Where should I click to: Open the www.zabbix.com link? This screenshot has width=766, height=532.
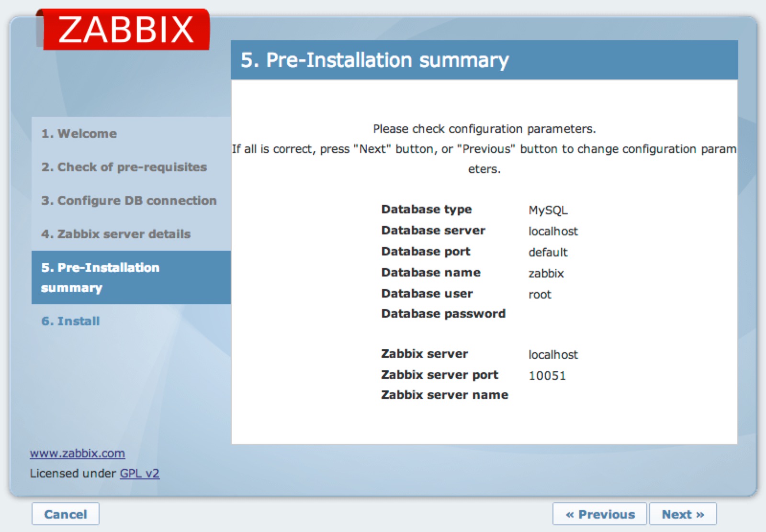pyautogui.click(x=78, y=453)
